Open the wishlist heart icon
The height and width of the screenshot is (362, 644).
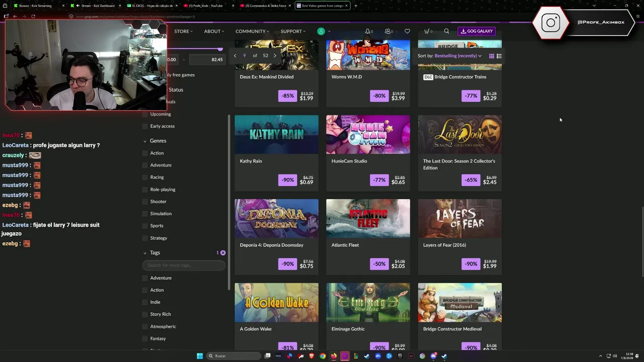407,31
